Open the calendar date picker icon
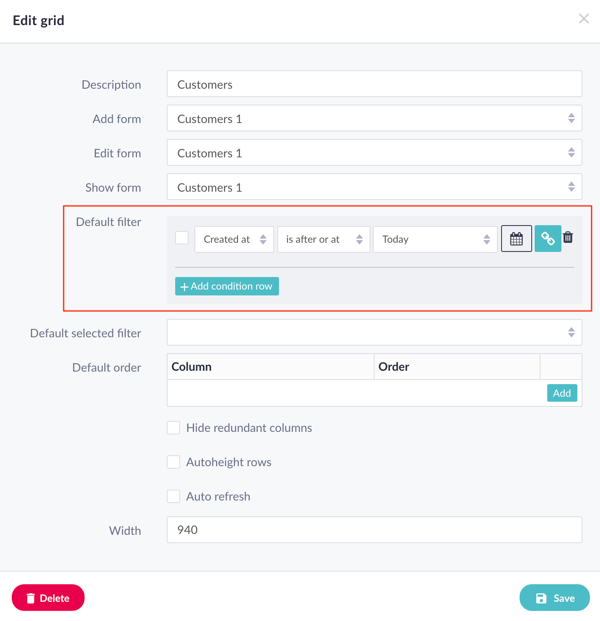The width and height of the screenshot is (600, 621). coord(516,238)
